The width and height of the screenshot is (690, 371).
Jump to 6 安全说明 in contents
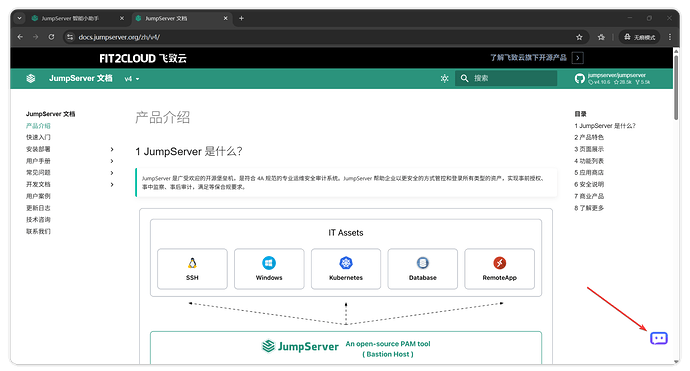click(589, 184)
